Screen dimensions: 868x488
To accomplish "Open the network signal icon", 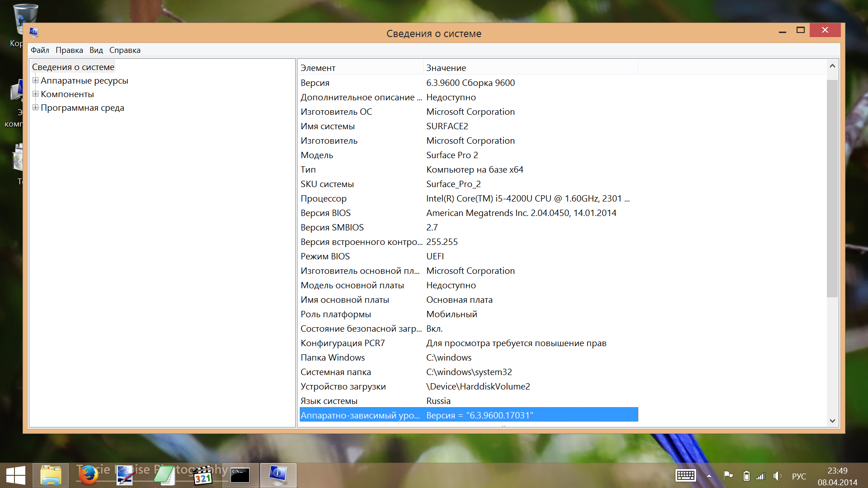I will coord(760,476).
